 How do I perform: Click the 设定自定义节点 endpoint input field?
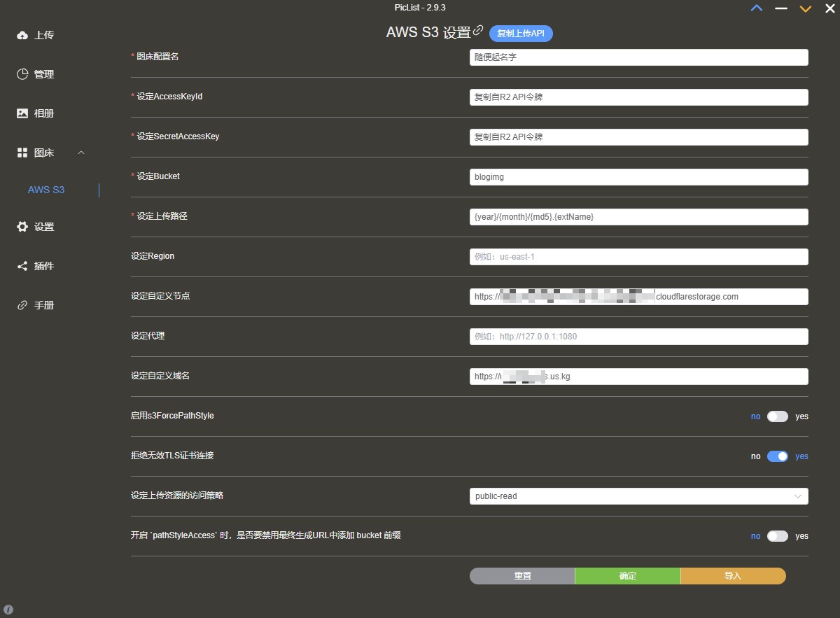coord(639,297)
